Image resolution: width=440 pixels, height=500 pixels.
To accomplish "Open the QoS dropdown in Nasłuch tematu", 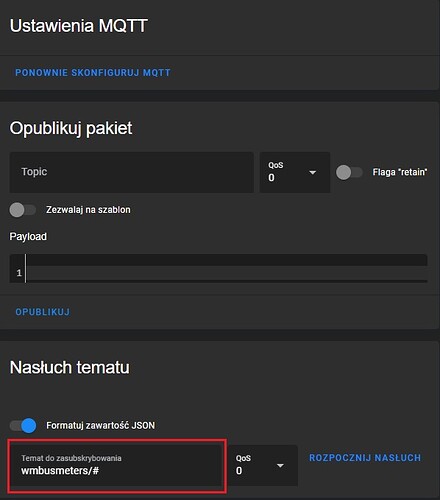I will (263, 465).
